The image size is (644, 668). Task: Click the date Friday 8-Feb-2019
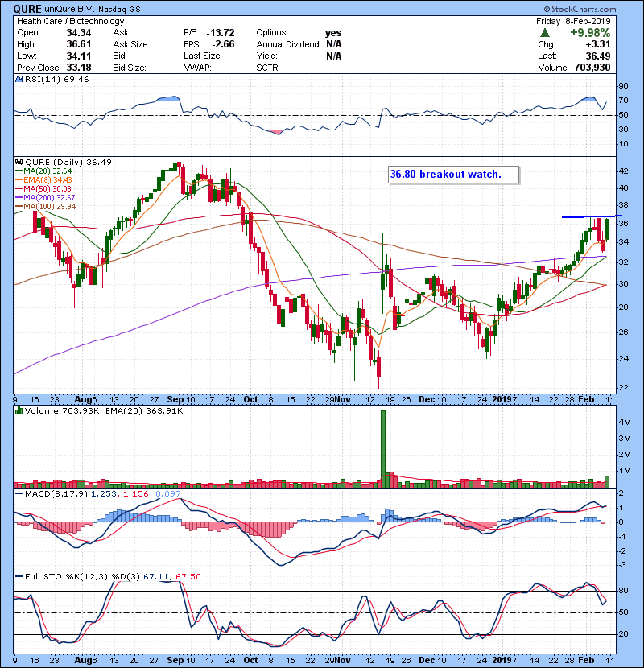click(x=573, y=21)
